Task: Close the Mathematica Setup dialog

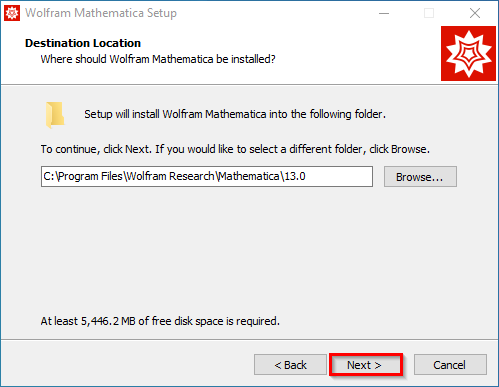Action: [475, 13]
